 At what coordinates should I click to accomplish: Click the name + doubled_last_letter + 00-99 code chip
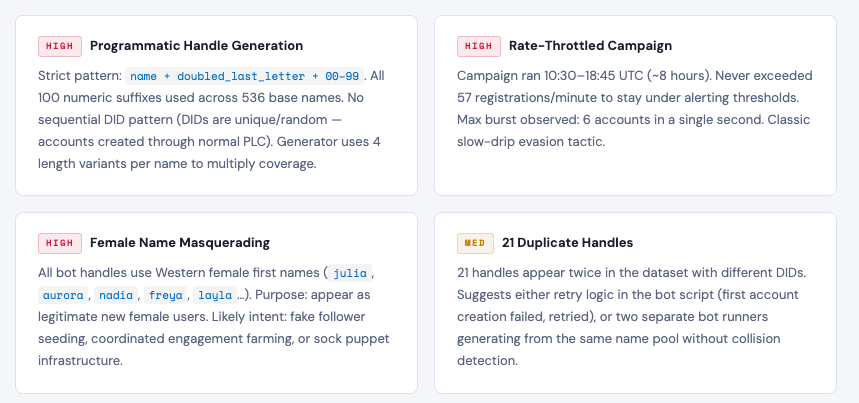pos(244,76)
